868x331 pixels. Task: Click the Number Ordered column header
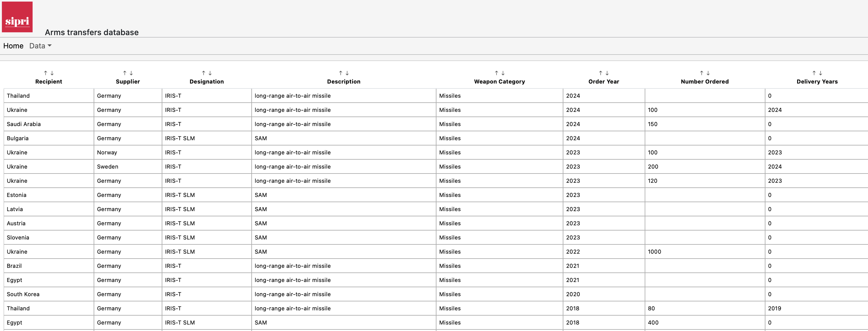[704, 82]
